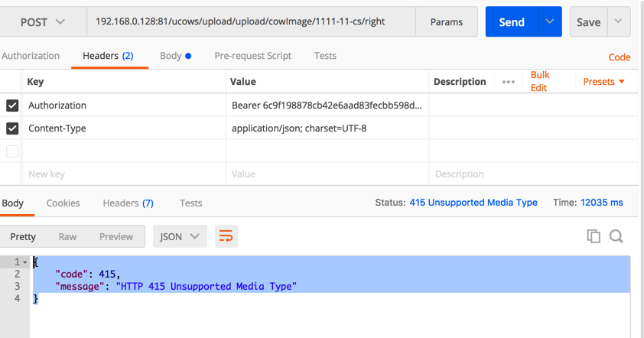The width and height of the screenshot is (644, 338).
Task: Click the request URL input field
Action: 251,22
